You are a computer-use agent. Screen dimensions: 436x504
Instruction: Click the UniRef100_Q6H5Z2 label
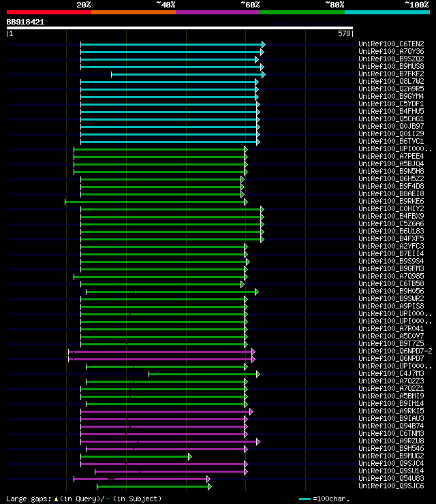click(391, 178)
